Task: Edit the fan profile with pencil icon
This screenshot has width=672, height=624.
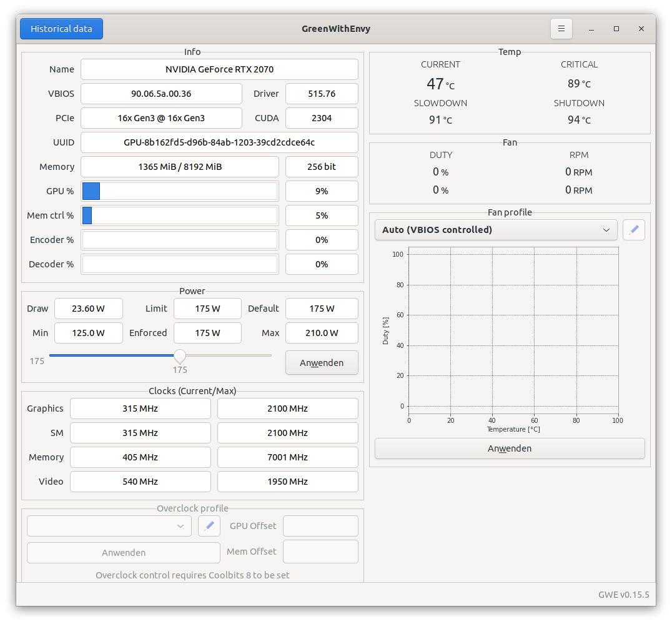Action: pos(633,230)
